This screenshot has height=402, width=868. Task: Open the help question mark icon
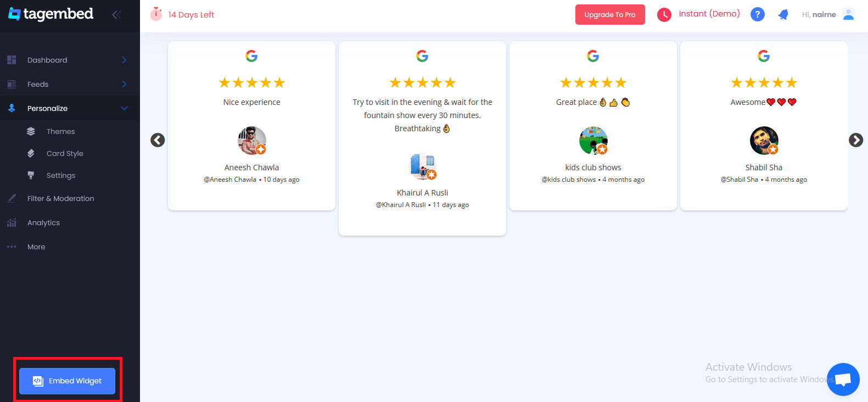[758, 14]
